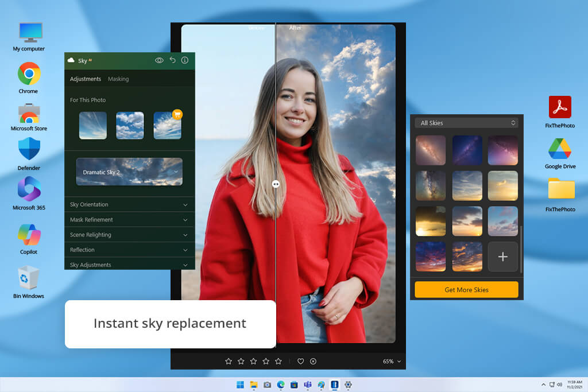Open All Skies category dropdown
Screen dimensions: 588x392
pyautogui.click(x=466, y=123)
